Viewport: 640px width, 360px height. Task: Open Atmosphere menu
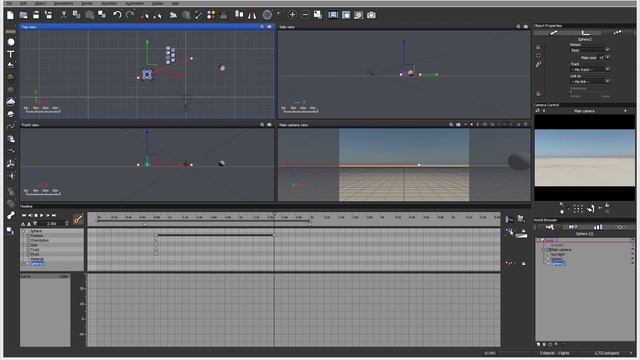(64, 3)
